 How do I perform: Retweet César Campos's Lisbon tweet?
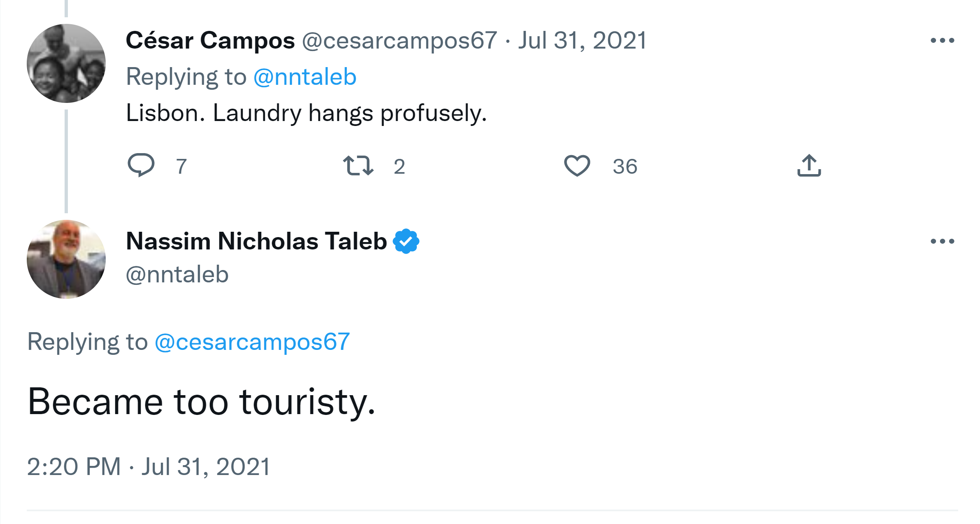pos(358,165)
